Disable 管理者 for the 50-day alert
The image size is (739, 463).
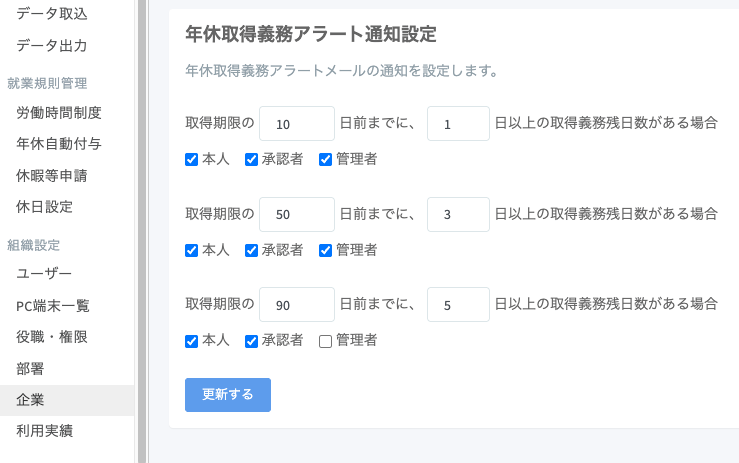pyautogui.click(x=326, y=250)
